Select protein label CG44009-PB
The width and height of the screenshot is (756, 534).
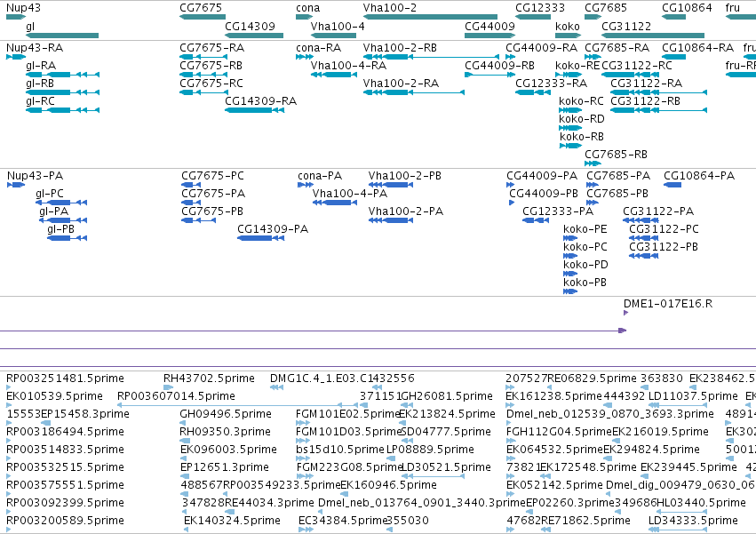[x=544, y=194]
